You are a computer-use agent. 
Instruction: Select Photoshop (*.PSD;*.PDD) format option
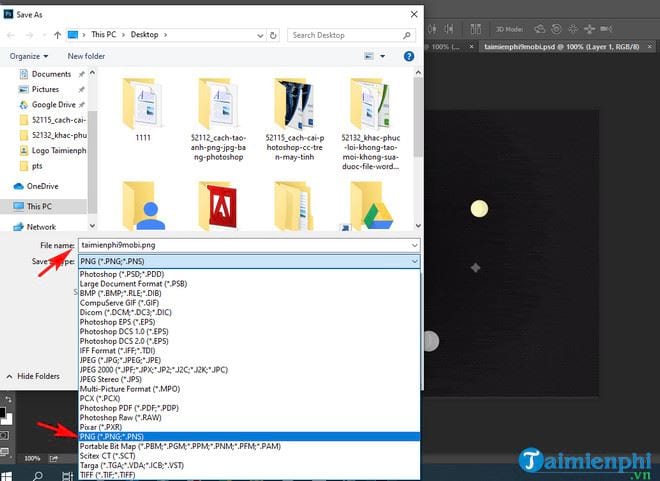click(x=249, y=274)
